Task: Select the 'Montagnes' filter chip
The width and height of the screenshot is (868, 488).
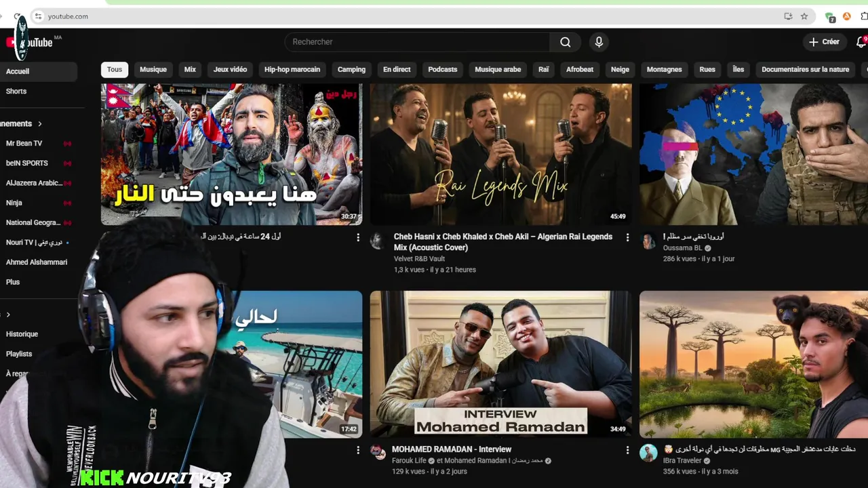Action: pyautogui.click(x=665, y=69)
